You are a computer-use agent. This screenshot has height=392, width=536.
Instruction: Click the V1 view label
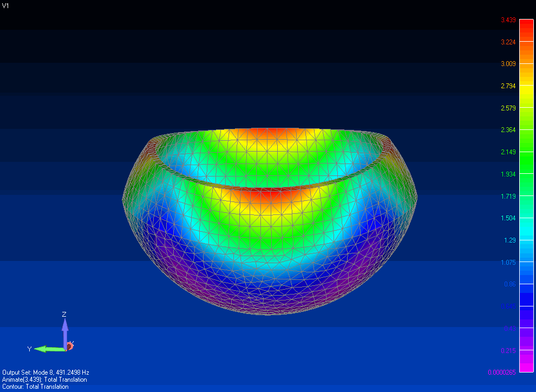coord(5,6)
